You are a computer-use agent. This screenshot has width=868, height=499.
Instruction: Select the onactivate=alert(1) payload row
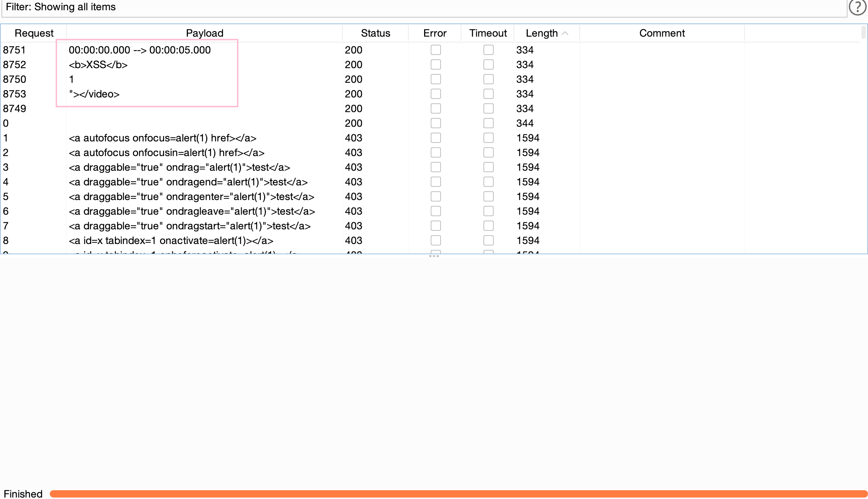(x=171, y=240)
